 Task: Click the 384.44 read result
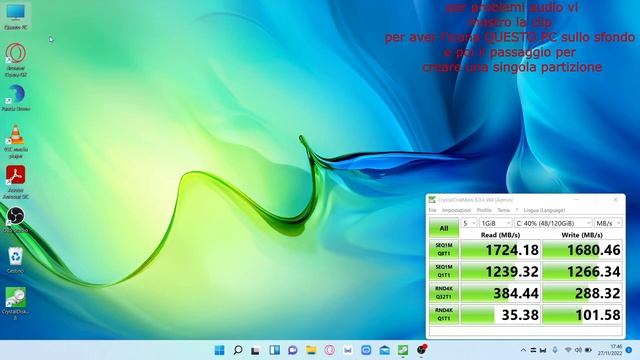click(x=500, y=293)
